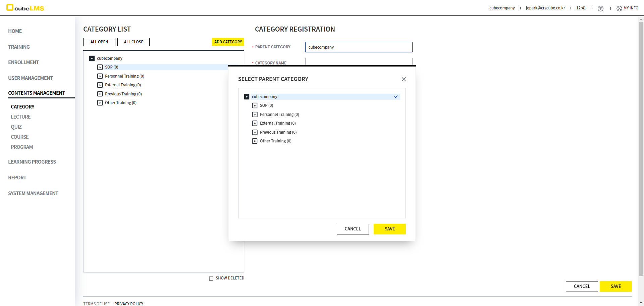Open SYSTEM MANAGEMENT in sidebar

point(33,193)
